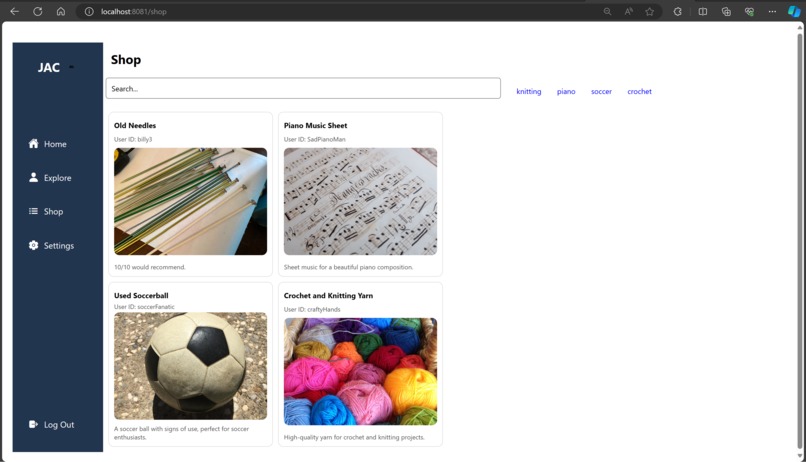
Task: Reload the page with refresh icon
Action: click(38, 11)
